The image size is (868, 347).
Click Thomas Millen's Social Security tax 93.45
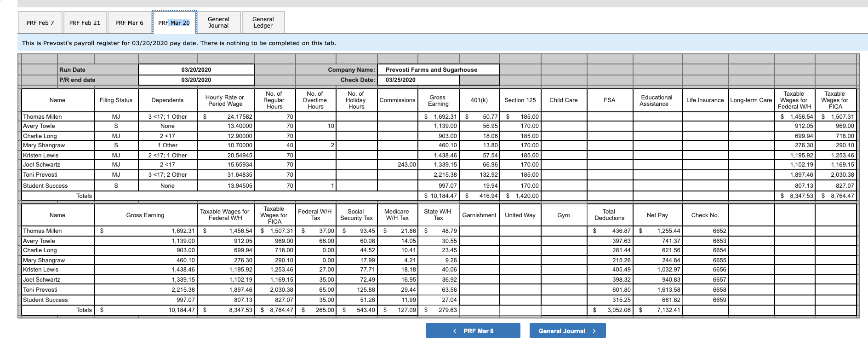coord(356,231)
